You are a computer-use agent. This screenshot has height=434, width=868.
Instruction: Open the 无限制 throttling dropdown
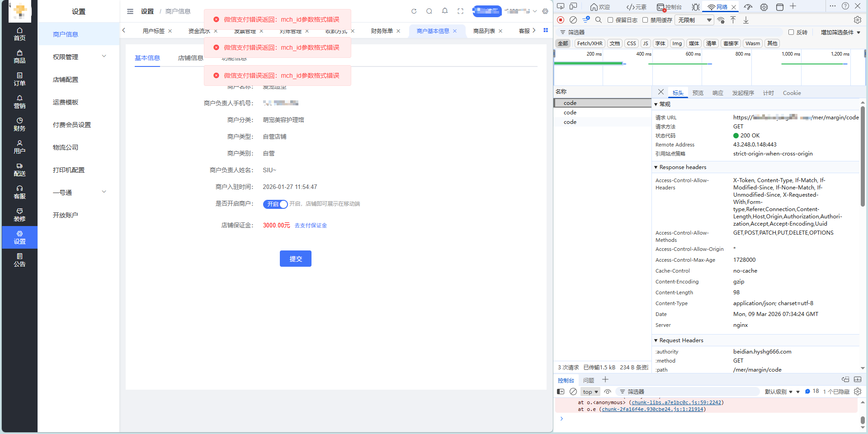point(695,20)
